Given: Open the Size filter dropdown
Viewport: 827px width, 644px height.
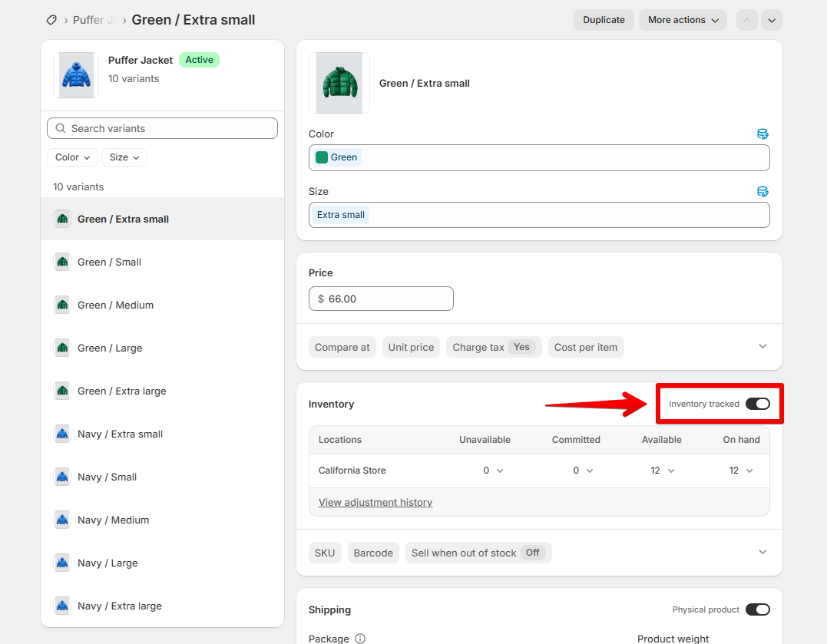Looking at the screenshot, I should 124,157.
